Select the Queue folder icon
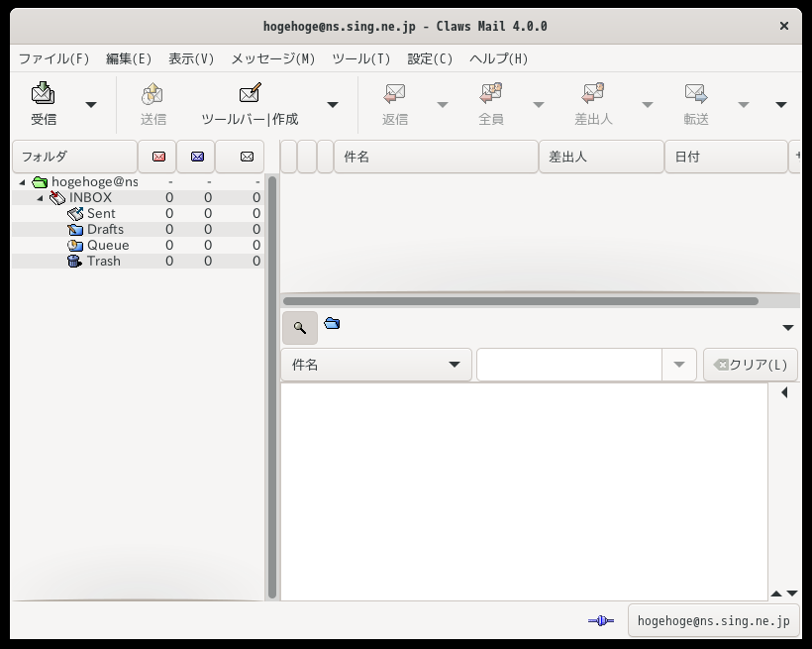 [x=75, y=245]
